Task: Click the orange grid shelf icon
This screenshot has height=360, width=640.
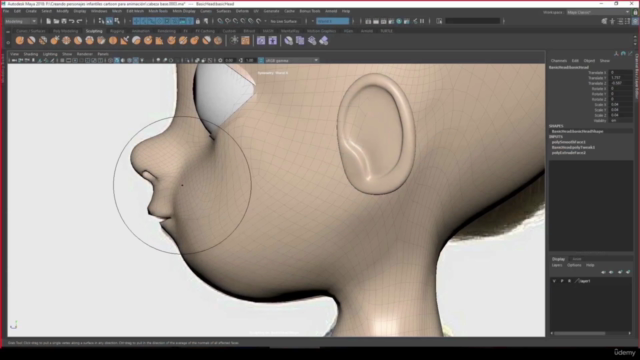Action: 245,40
